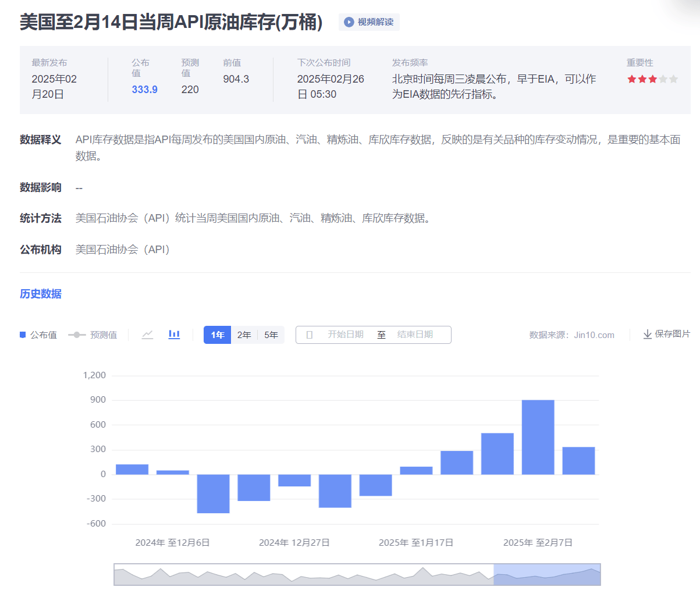Open the 视频解读 video explanation button

[369, 22]
